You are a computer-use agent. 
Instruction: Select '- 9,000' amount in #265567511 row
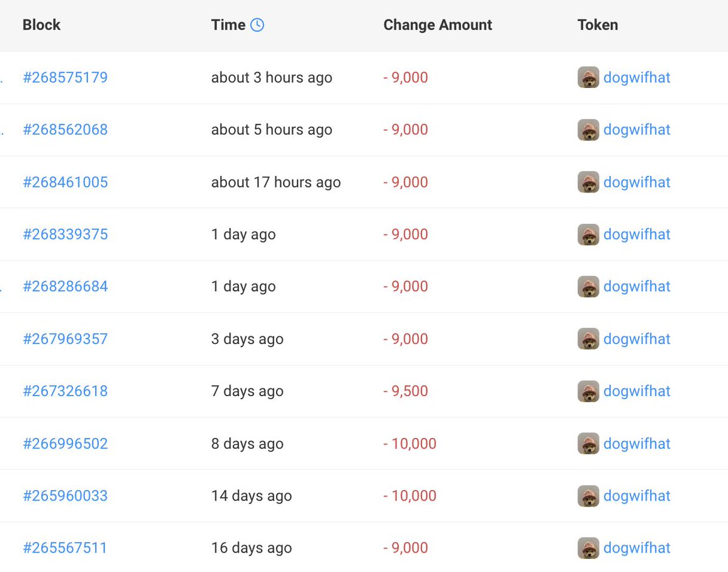[406, 548]
